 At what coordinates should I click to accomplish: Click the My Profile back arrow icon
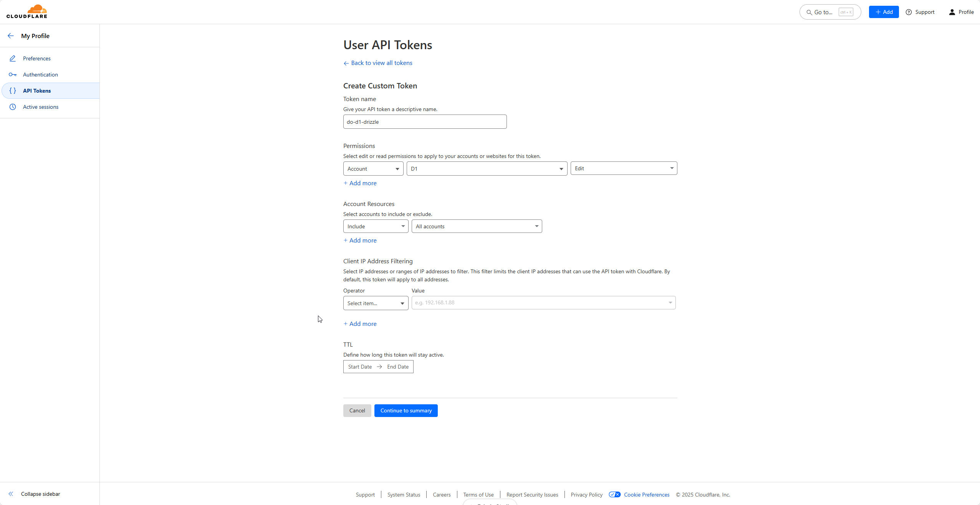pos(10,36)
